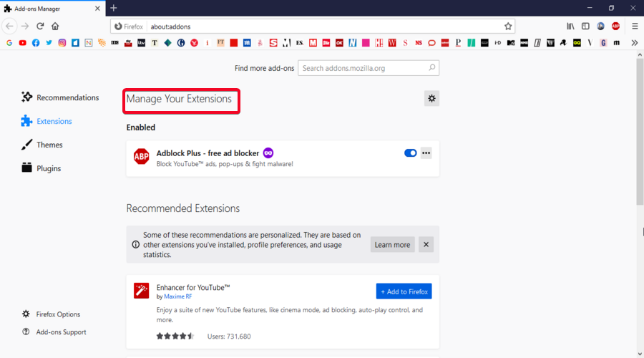The image size is (644, 358).
Task: Disable the Adblock Plus extension toggle
Action: coord(410,153)
